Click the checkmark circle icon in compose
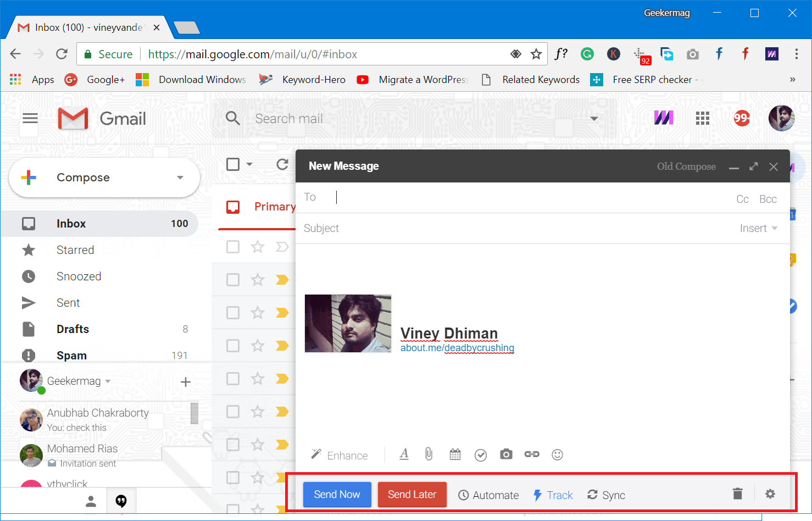 (481, 455)
